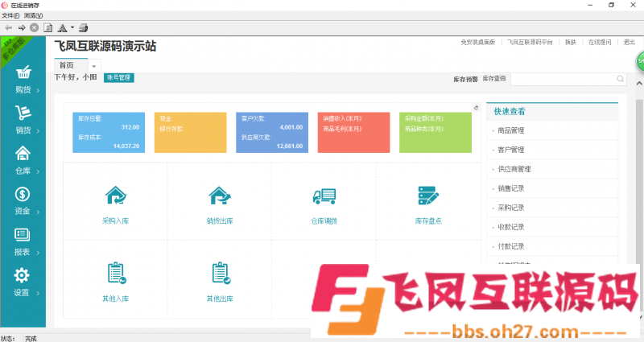Click the green 采购金额 stat card
Viewport: 644px width, 342px height.
coord(436,133)
